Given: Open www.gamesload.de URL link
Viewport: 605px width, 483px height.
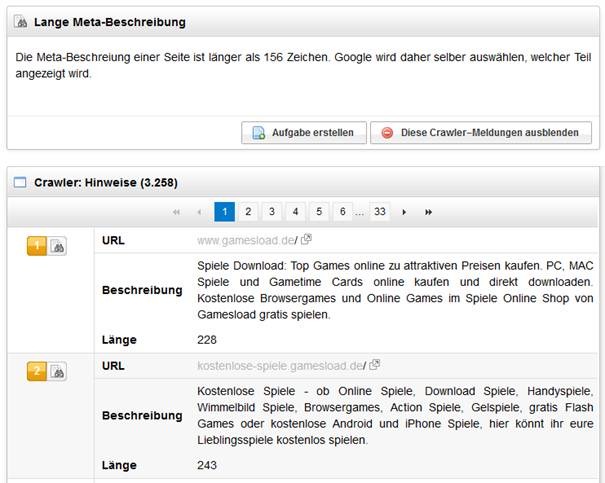Looking at the screenshot, I should point(247,240).
